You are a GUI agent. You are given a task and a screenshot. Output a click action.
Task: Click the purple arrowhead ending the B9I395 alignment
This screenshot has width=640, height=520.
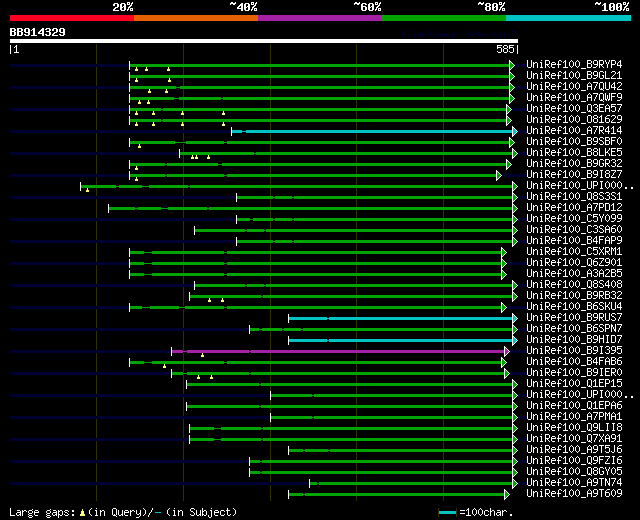click(507, 351)
